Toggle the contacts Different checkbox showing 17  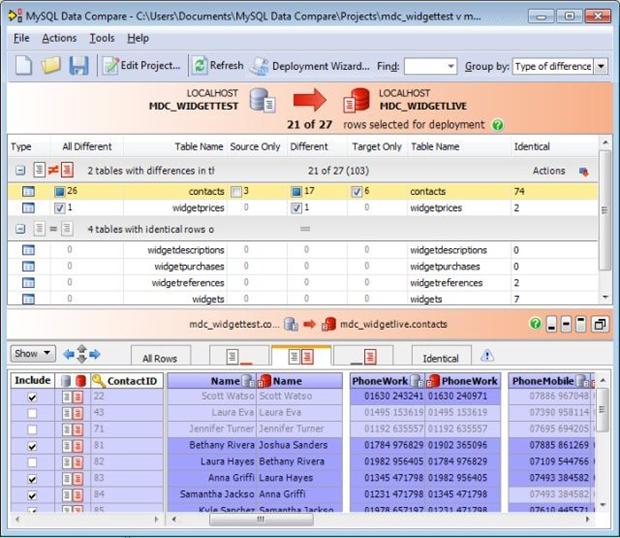coord(296,192)
